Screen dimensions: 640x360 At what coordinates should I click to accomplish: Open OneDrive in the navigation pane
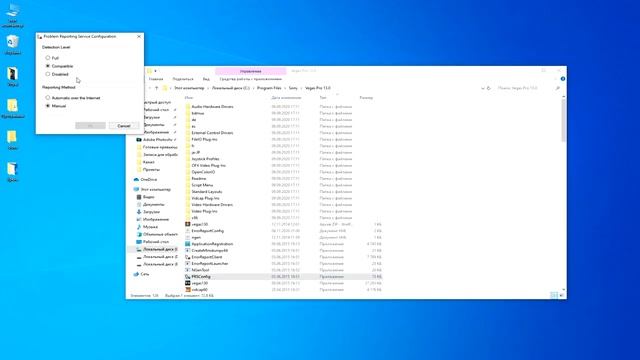(x=149, y=180)
